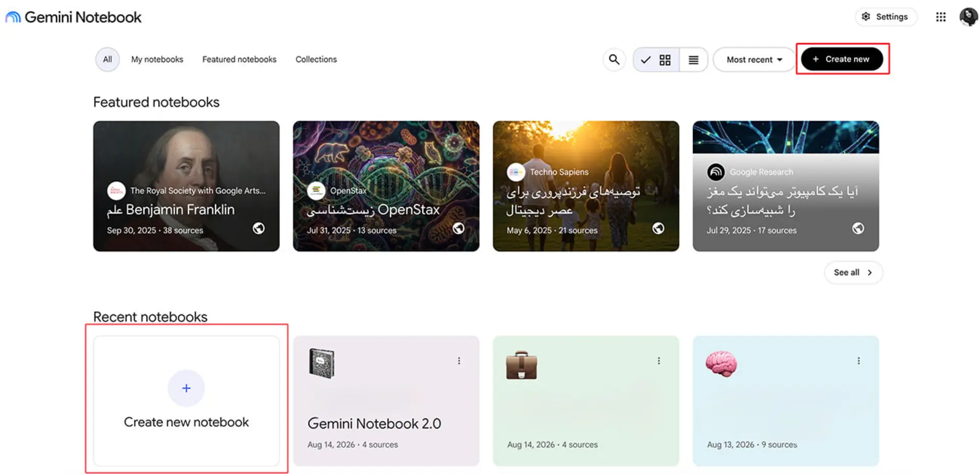The width and height of the screenshot is (980, 474).
Task: Click See all featured notebooks
Action: 853,273
